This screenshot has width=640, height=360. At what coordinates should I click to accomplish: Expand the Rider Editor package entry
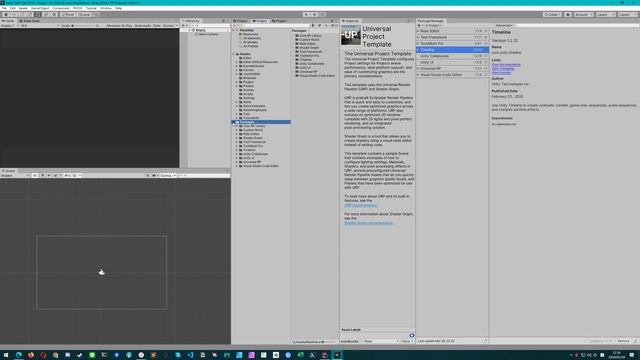[418, 31]
